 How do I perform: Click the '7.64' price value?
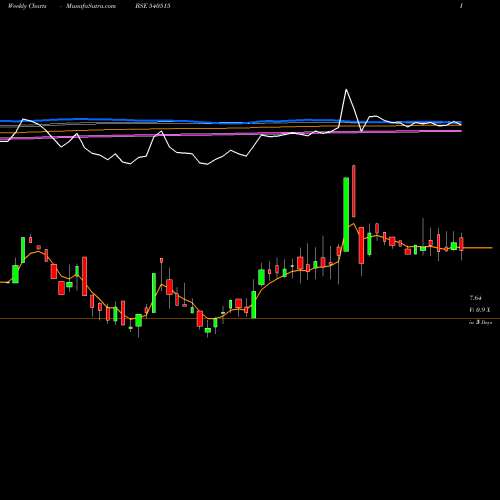coord(475,298)
